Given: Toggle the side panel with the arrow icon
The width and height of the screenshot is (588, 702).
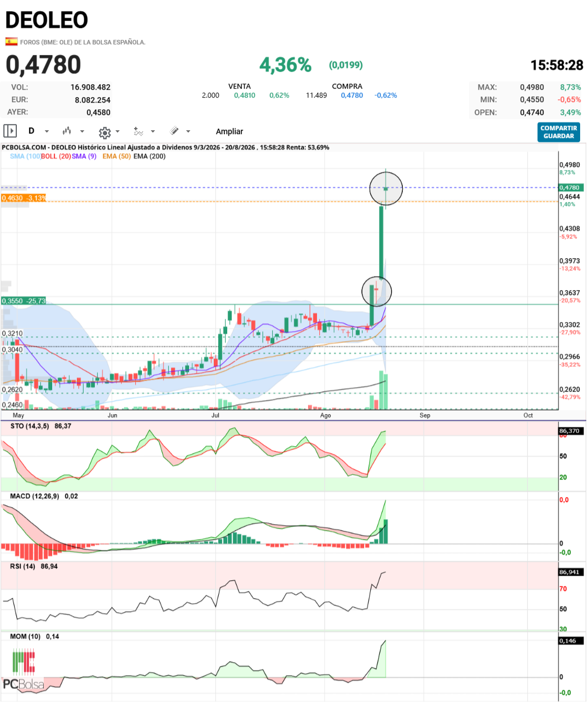Looking at the screenshot, I should click(x=10, y=131).
